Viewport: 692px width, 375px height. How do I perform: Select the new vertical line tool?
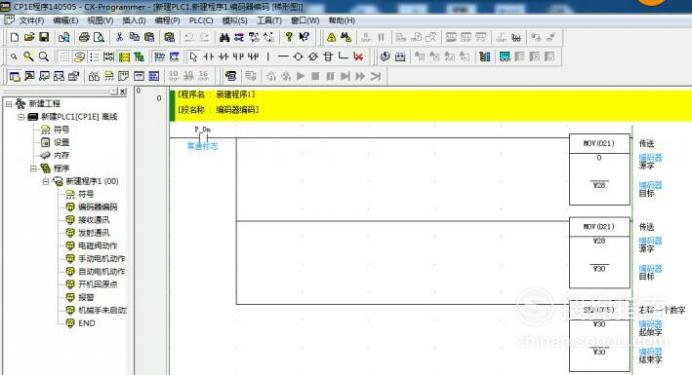[x=268, y=56]
